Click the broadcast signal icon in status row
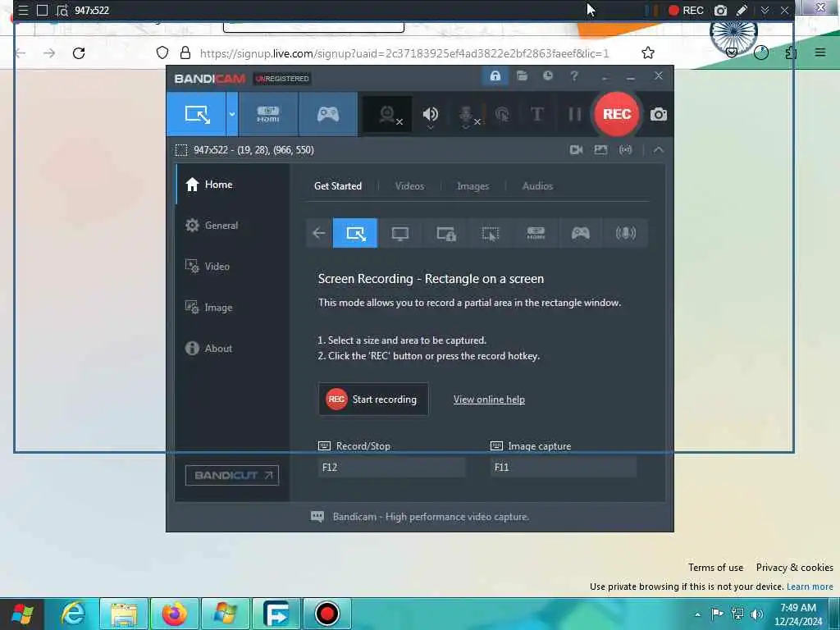The width and height of the screenshot is (840, 630). [x=625, y=150]
